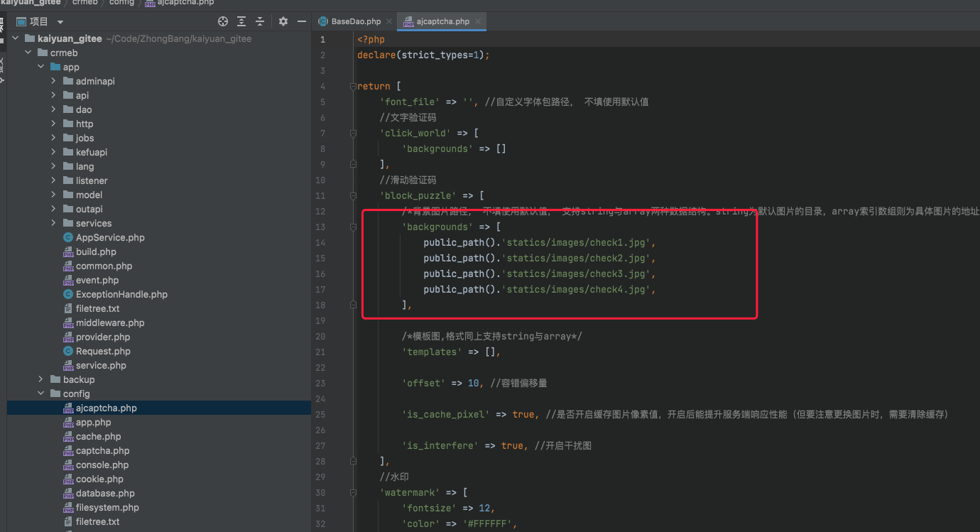
Task: Select app.php in config folder
Action: click(94, 422)
